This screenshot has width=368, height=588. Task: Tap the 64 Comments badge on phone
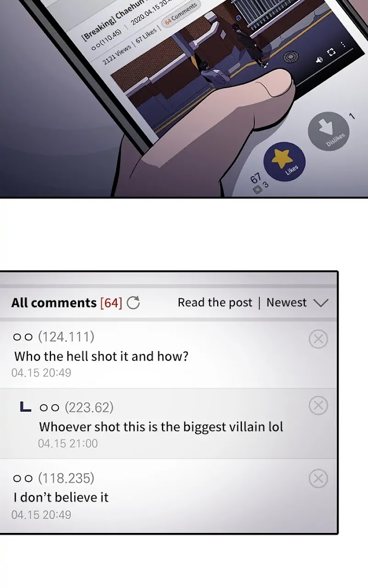point(181,14)
